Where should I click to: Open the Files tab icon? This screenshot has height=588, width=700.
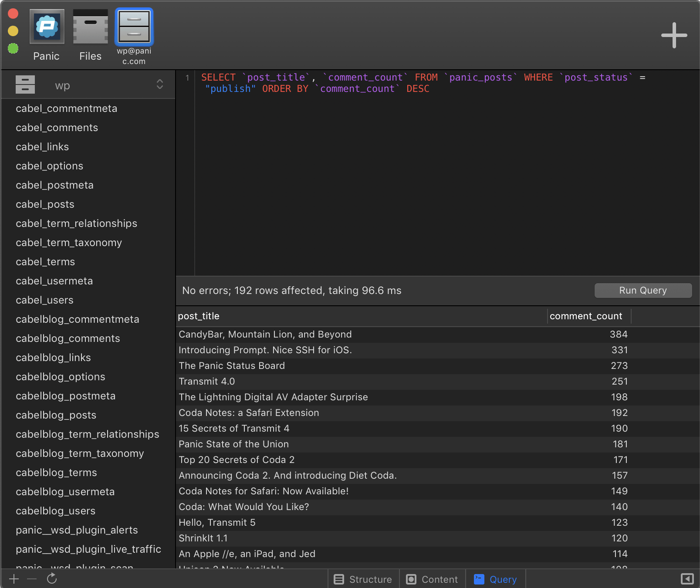90,27
